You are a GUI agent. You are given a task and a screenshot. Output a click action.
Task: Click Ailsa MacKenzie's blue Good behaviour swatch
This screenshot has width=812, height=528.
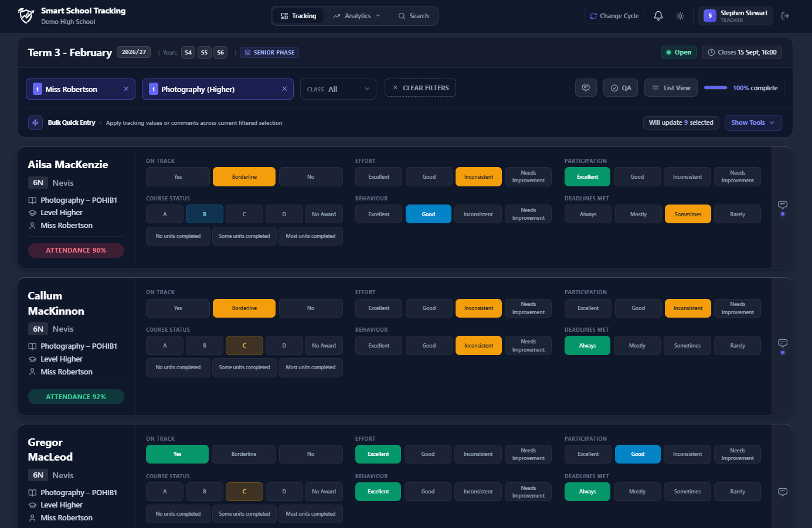pyautogui.click(x=429, y=214)
